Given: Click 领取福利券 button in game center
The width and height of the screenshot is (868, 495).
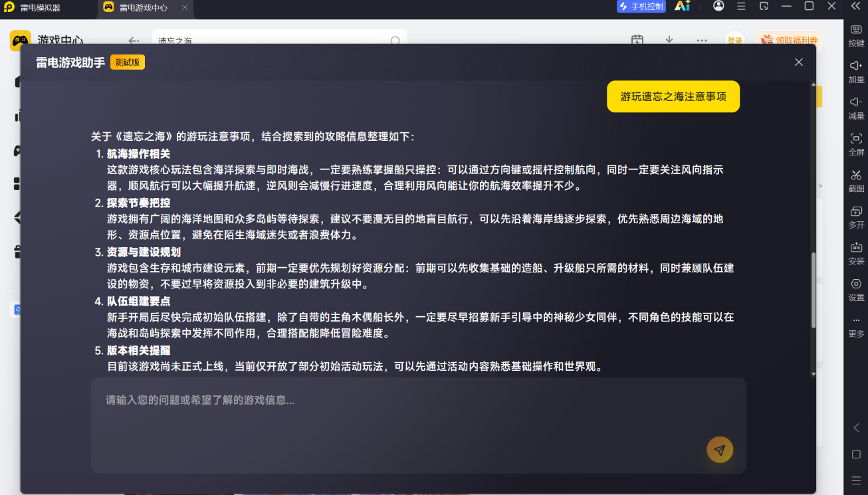Looking at the screenshot, I should coord(788,40).
